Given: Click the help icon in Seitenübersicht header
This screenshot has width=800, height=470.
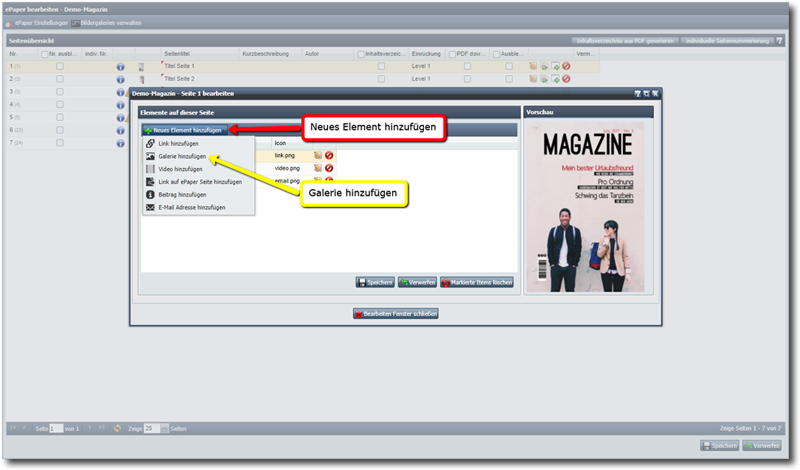Looking at the screenshot, I should pyautogui.click(x=779, y=41).
